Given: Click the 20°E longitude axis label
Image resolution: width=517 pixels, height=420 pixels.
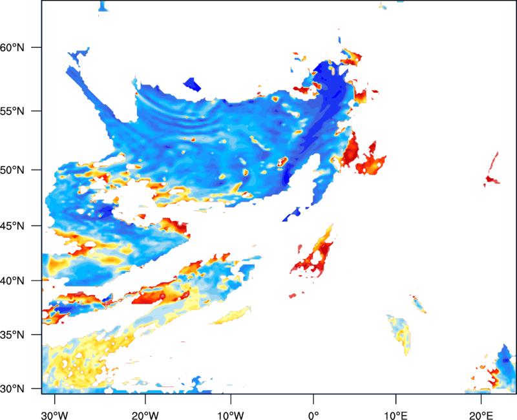Looking at the screenshot, I should 481,415.
